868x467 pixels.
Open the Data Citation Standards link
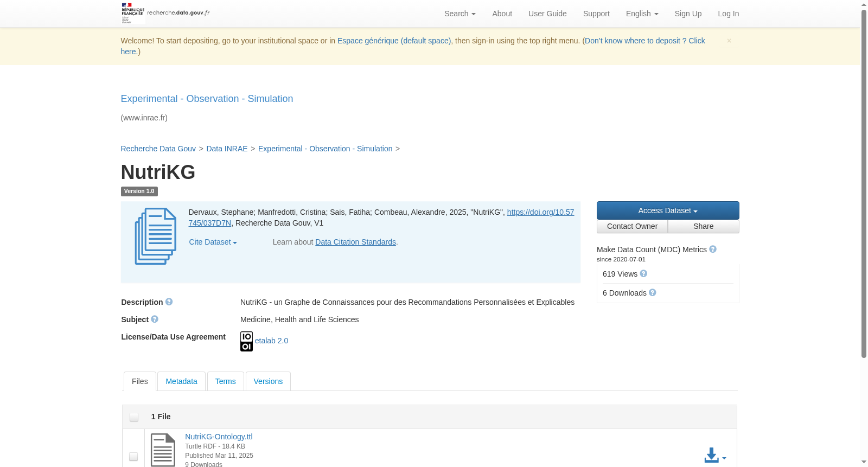pyautogui.click(x=356, y=242)
